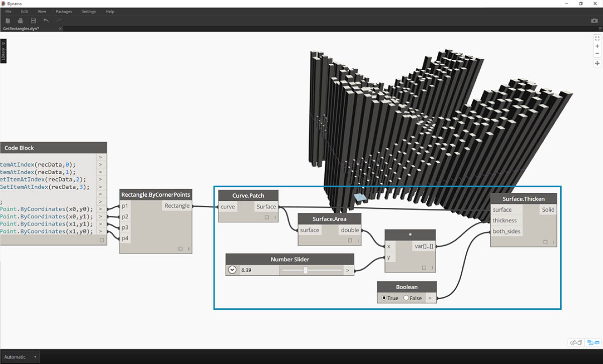Expand the Number Slider settings chevron
603x364 pixels.
click(x=232, y=270)
